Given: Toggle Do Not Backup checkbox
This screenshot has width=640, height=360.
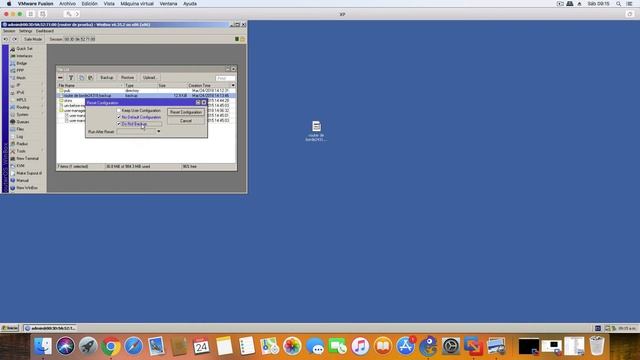Looking at the screenshot, I should (119, 124).
